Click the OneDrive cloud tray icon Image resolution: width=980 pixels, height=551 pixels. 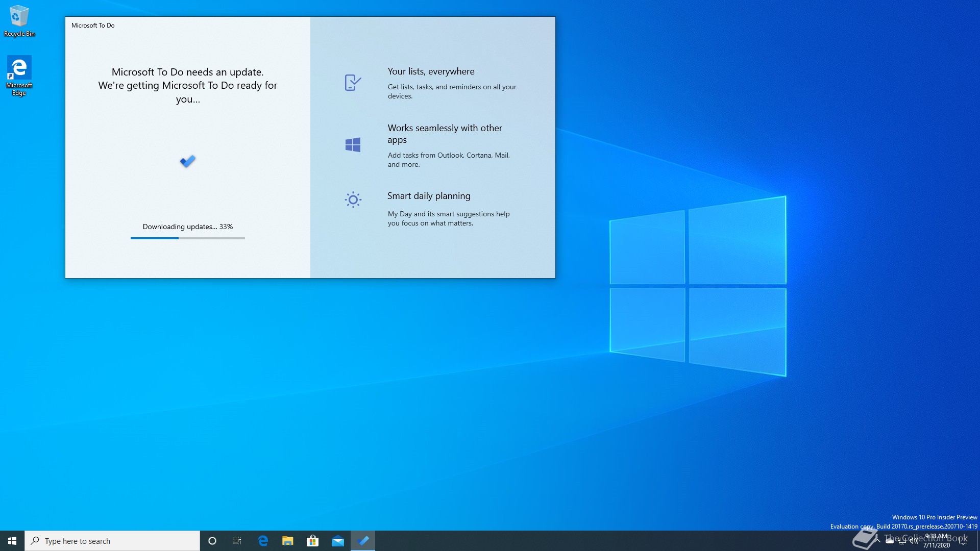tap(890, 541)
